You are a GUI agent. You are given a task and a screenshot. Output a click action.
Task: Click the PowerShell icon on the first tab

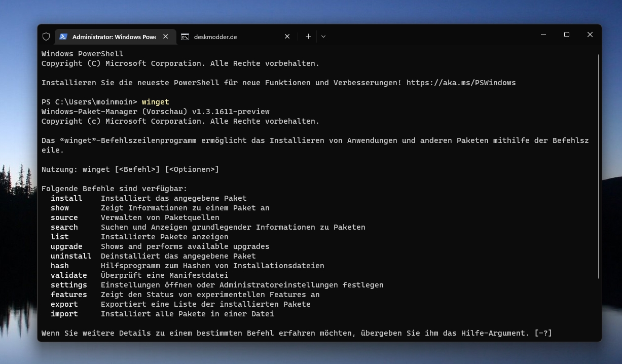pos(63,37)
